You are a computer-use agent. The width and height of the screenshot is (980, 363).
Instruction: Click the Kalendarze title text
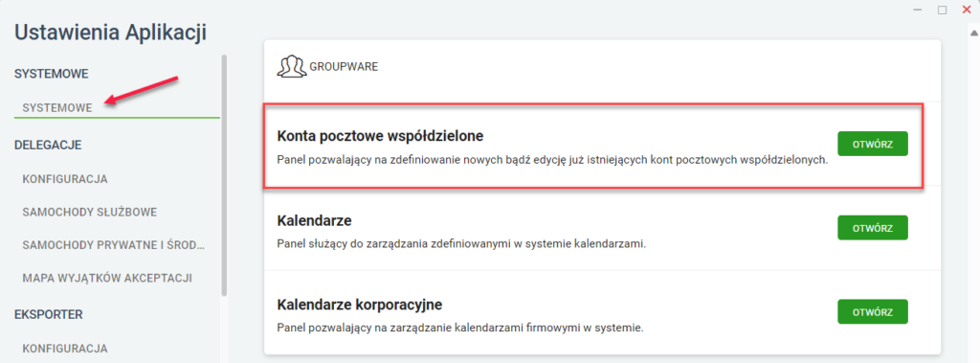click(314, 221)
